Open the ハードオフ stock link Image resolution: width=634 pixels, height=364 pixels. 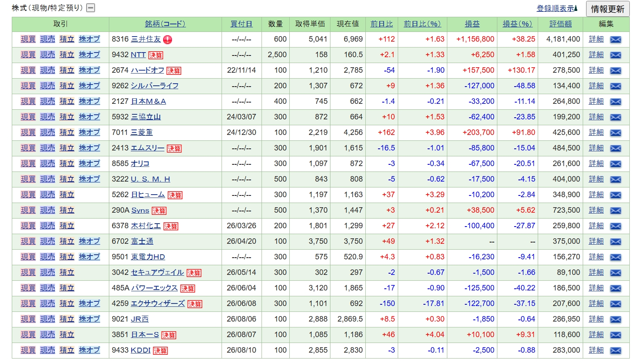[148, 70]
